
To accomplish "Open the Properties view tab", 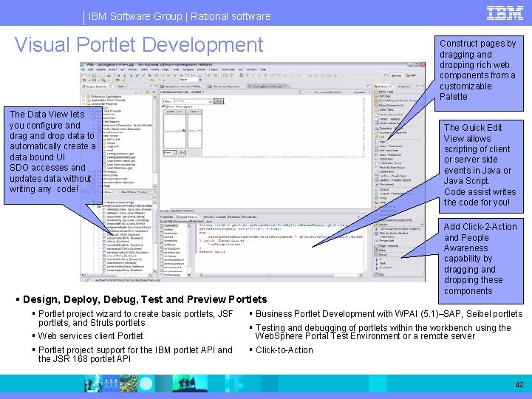I will point(166,216).
